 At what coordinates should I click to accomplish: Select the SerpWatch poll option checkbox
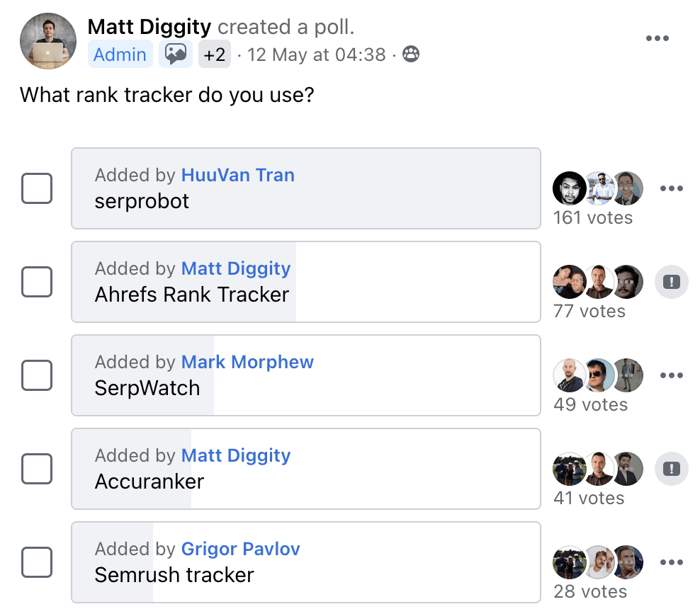coord(37,375)
